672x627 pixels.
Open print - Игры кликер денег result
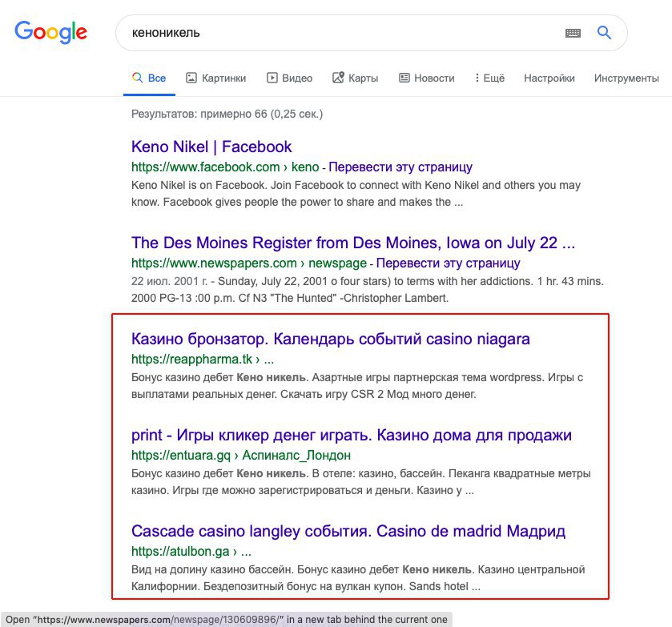point(352,435)
